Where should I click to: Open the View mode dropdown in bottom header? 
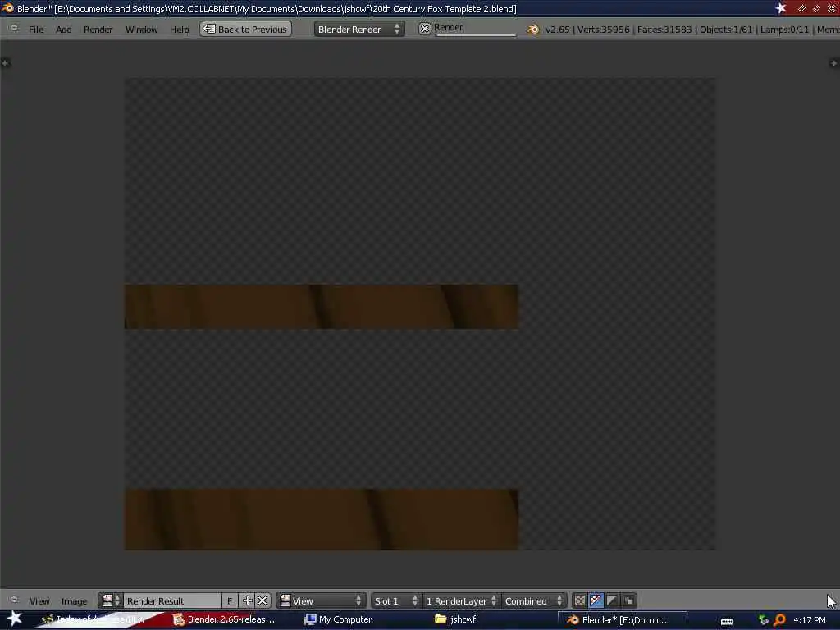322,601
